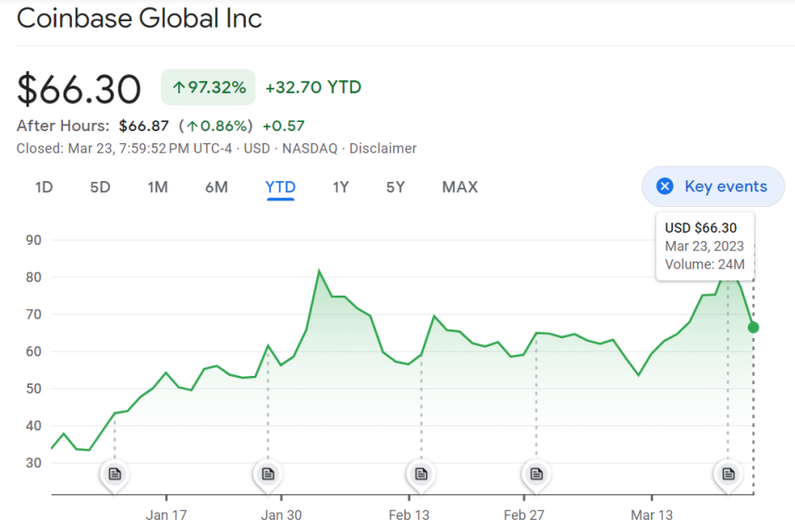Image resolution: width=795 pixels, height=532 pixels.
Task: View the 5Y price history
Action: pyautogui.click(x=396, y=187)
